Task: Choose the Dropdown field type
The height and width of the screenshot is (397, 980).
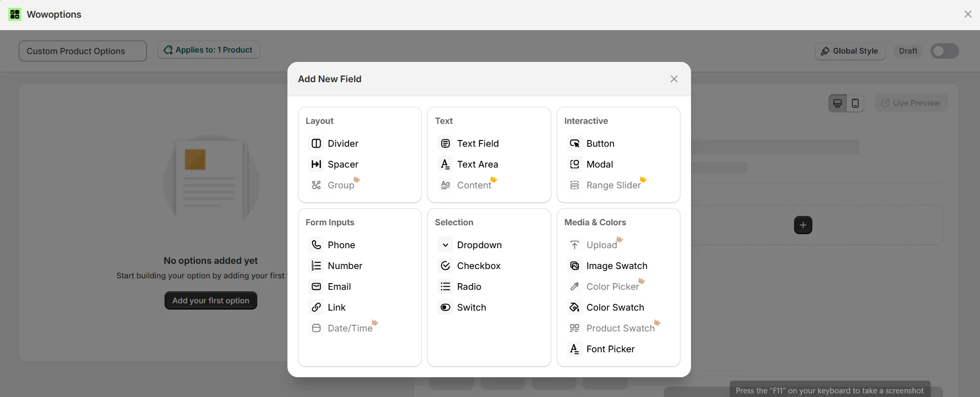Action: tap(479, 245)
